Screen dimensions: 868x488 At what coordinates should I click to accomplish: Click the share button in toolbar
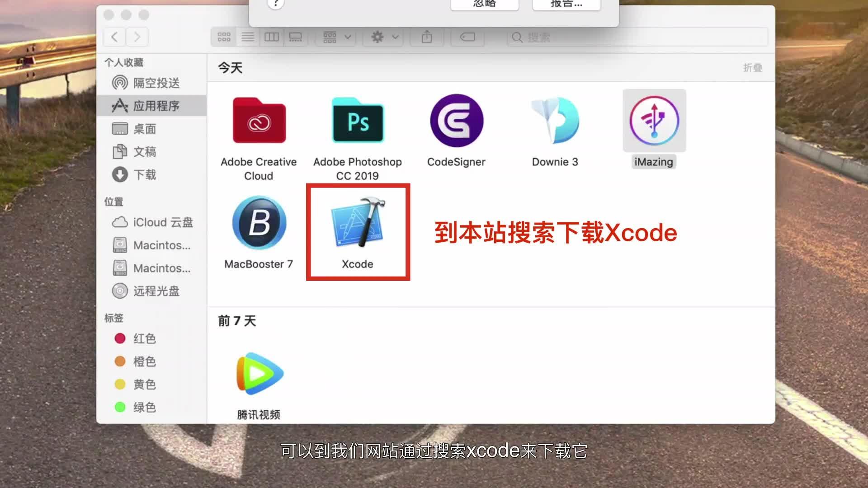tap(427, 37)
